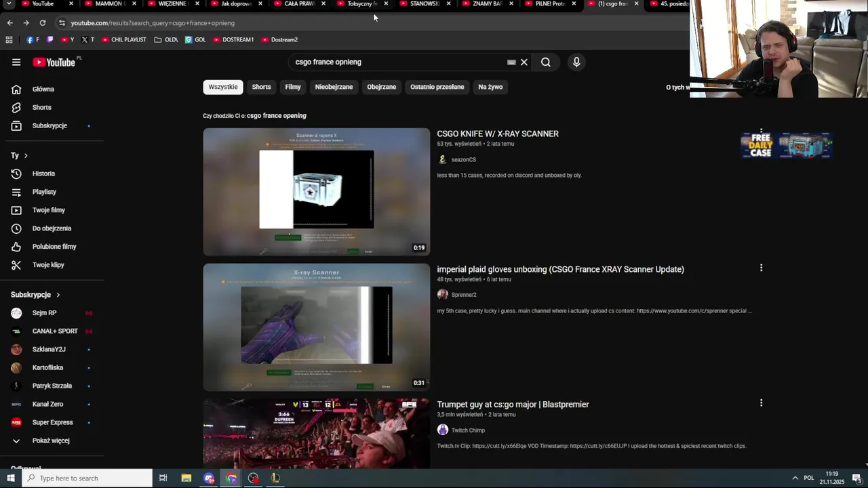
Task: Click the Windows taskbar search box
Action: tap(87, 479)
